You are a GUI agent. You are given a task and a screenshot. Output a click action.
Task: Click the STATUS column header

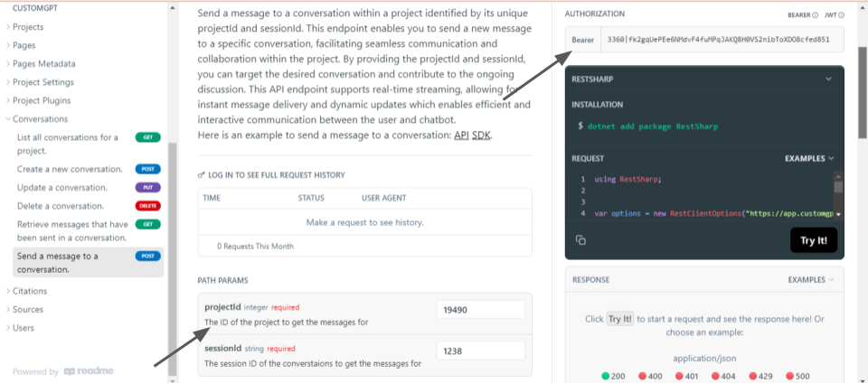311,198
